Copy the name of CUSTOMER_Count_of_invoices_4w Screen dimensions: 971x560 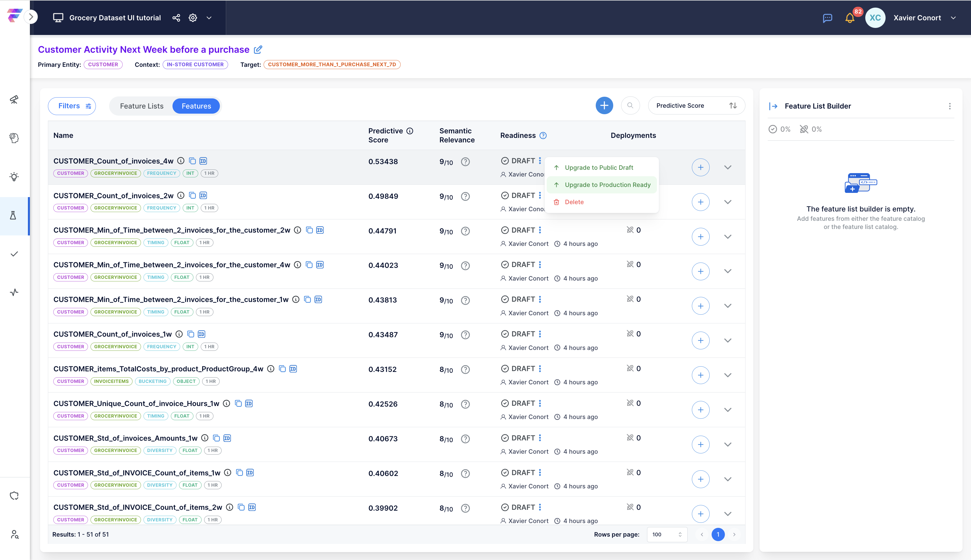[192, 161]
